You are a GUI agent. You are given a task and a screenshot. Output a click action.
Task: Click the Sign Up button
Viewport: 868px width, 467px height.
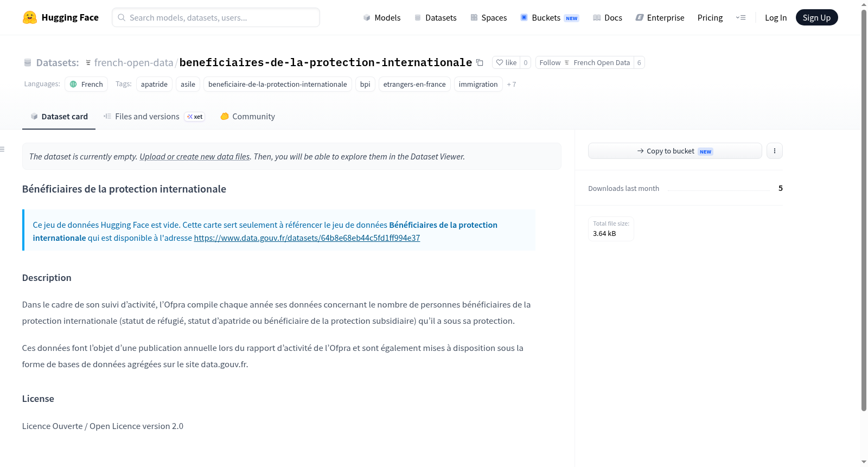(816, 17)
